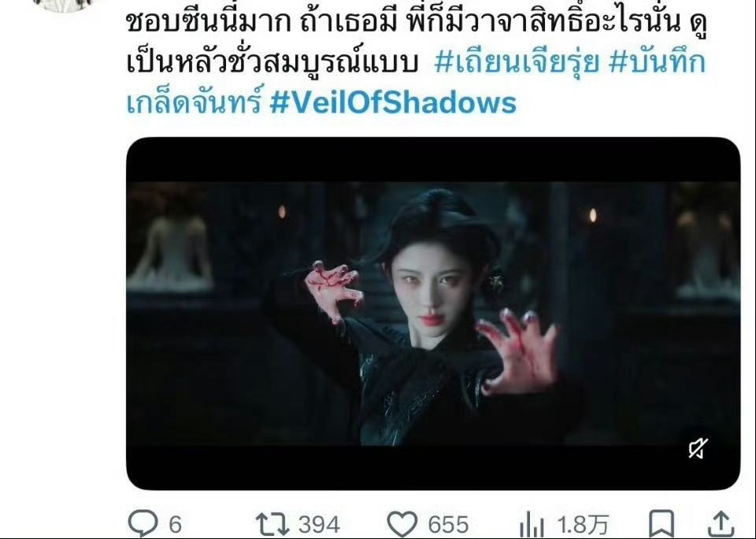The image size is (756, 539).
Task: Tap the reply count 6
Action: [x=176, y=525]
